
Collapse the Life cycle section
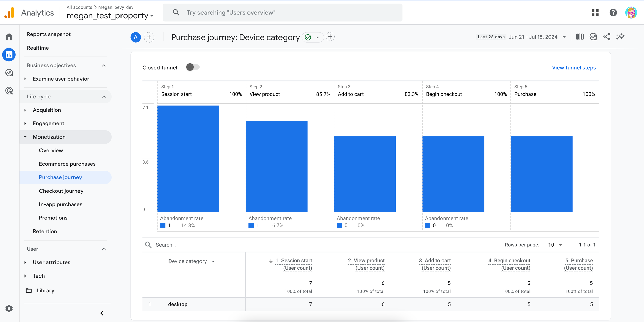(x=104, y=97)
